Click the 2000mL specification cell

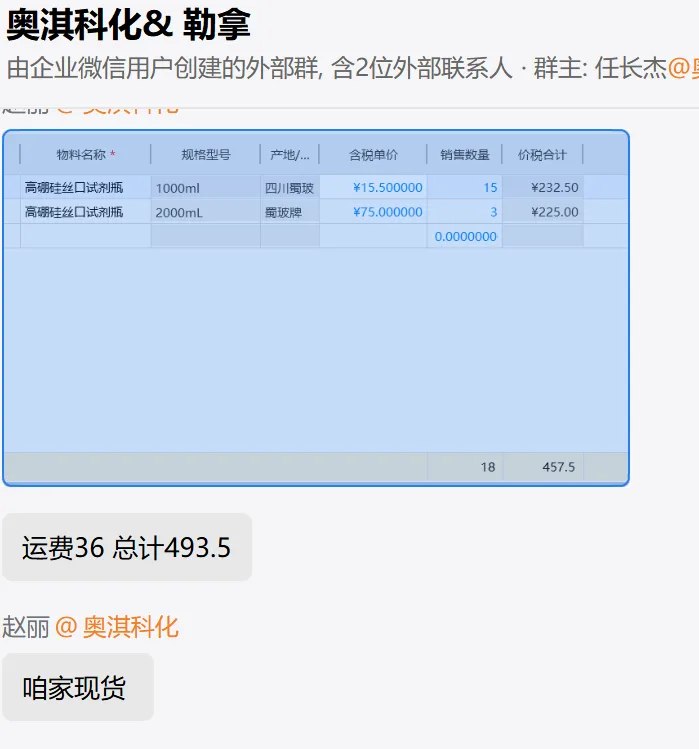tap(205, 212)
